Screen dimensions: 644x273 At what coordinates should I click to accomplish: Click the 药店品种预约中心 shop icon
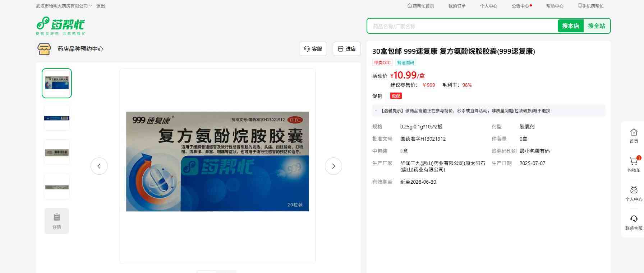coord(44,49)
